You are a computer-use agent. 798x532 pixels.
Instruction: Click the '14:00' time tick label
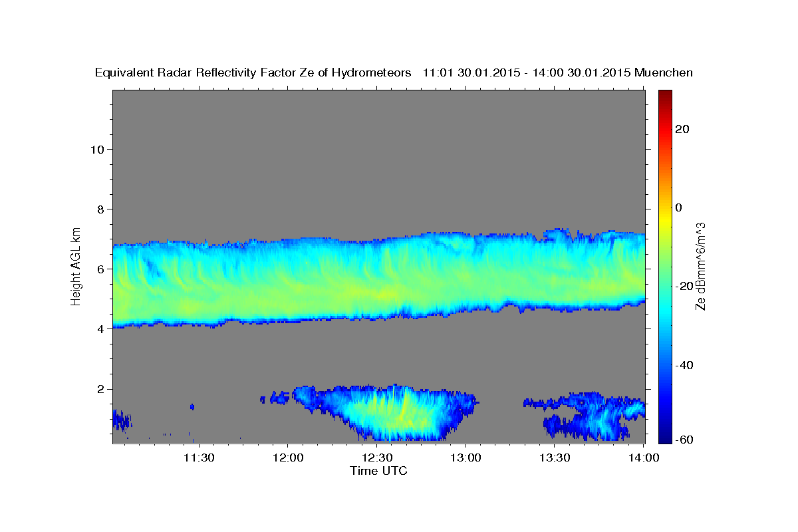[x=644, y=458]
